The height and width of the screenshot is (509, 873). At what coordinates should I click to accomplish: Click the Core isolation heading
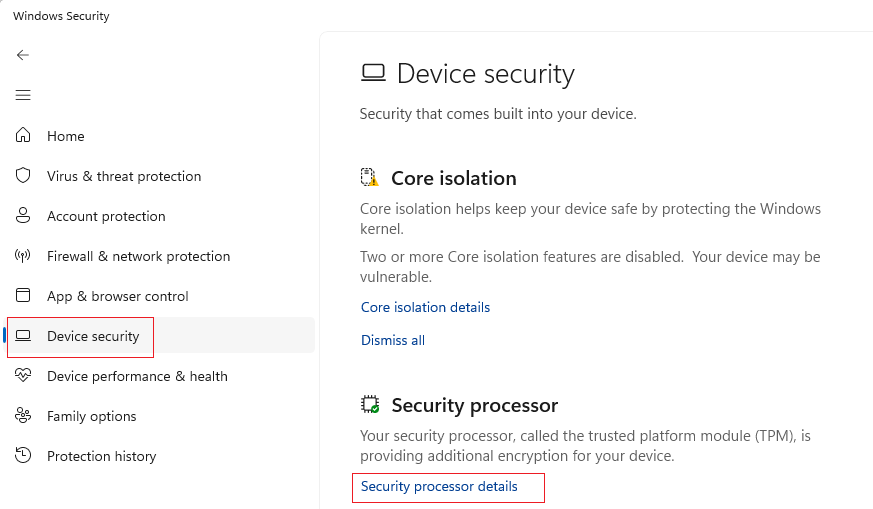tap(454, 178)
